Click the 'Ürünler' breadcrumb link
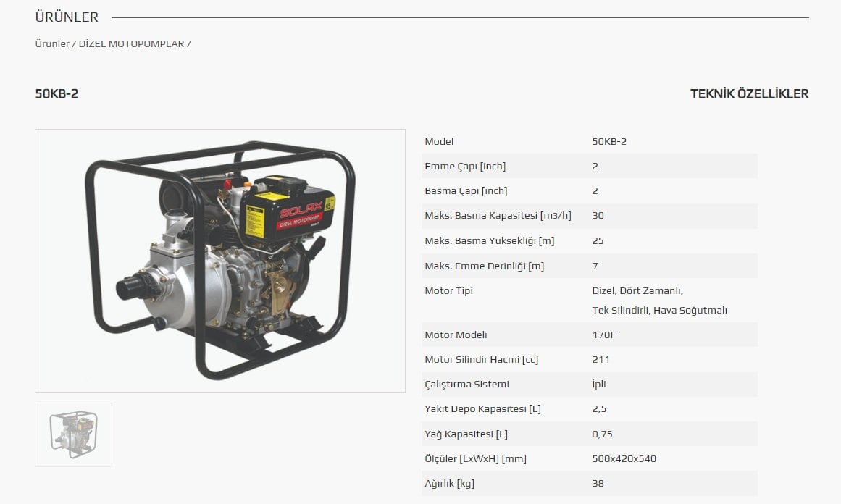The width and height of the screenshot is (841, 504). 51,43
